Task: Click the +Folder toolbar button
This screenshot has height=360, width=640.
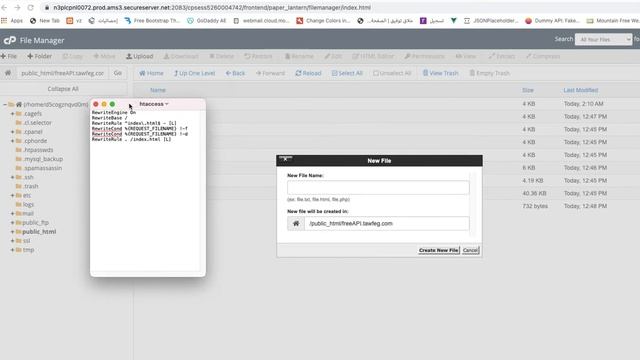Action: click(40, 56)
